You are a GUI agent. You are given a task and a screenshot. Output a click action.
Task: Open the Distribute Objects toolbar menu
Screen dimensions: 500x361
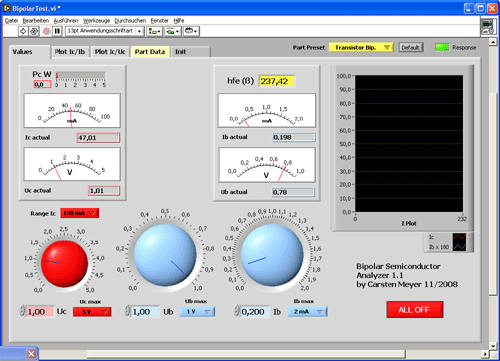173,31
